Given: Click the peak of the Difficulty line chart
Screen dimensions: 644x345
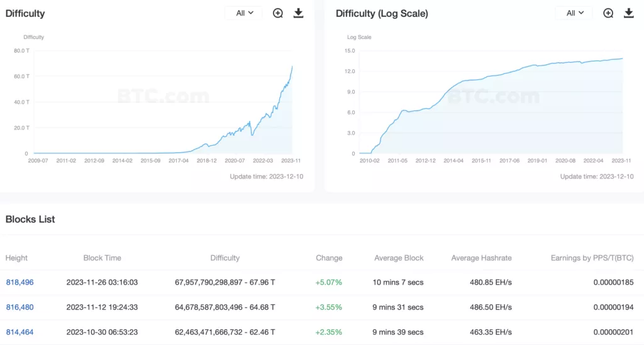Looking at the screenshot, I should (x=292, y=67).
